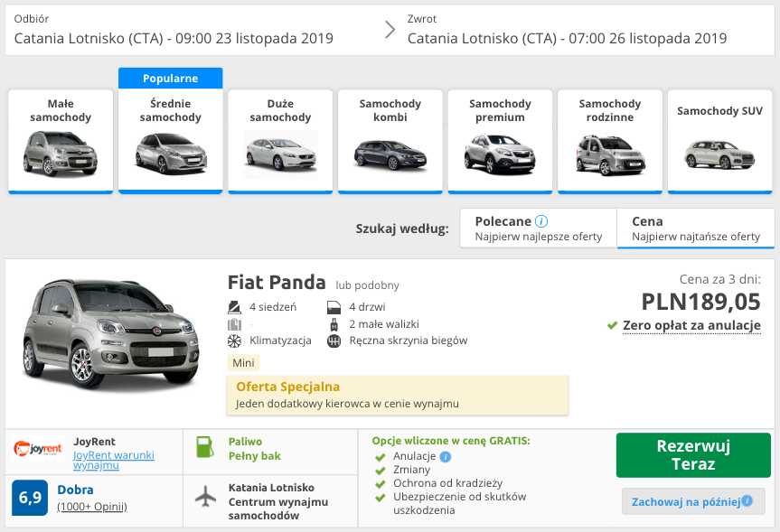This screenshot has height=532, width=780.
Task: Click the Paliwo Pełny bak text
Action: click(x=255, y=449)
